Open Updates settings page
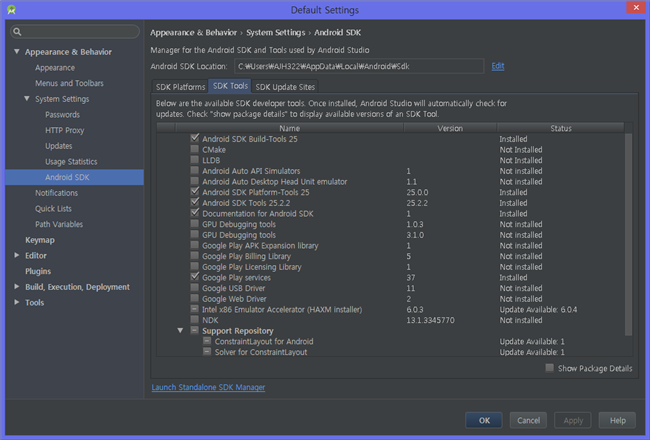The height and width of the screenshot is (440, 650). (x=58, y=146)
